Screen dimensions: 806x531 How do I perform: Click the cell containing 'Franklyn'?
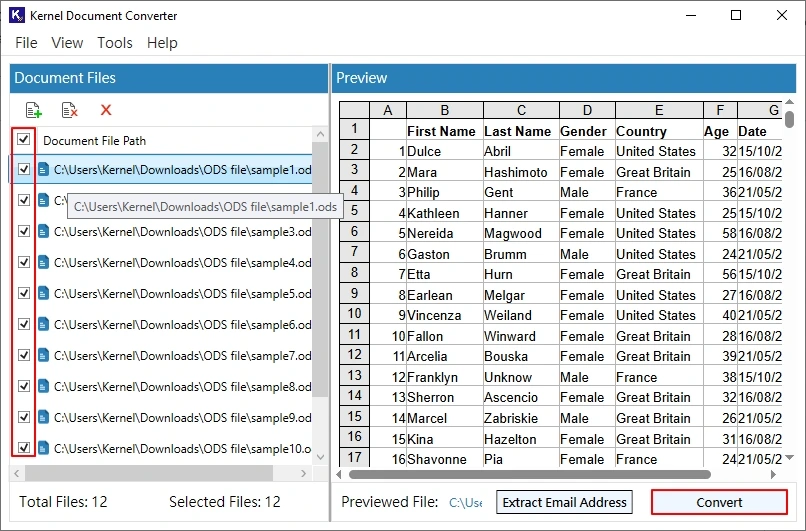tap(445, 377)
